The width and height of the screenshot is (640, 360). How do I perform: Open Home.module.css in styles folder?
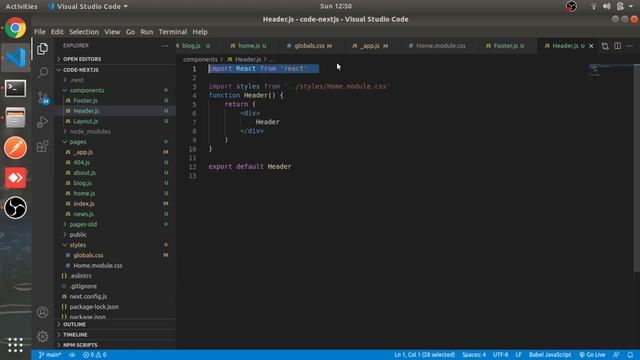(x=116, y=265)
